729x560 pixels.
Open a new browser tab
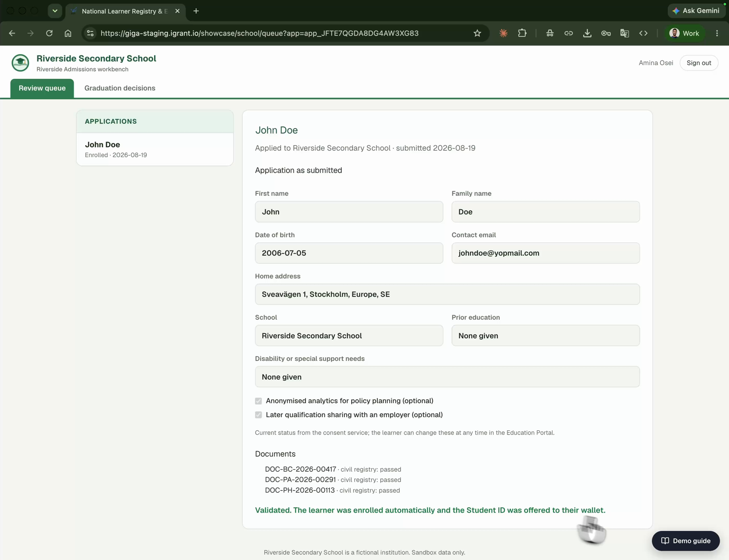pyautogui.click(x=196, y=11)
